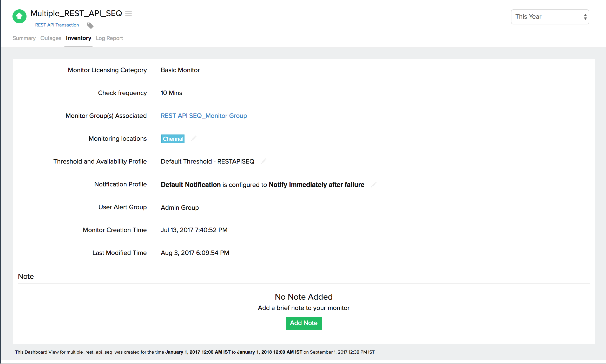Click the tag icon under monitor title
This screenshot has width=606, height=364.
(90, 25)
